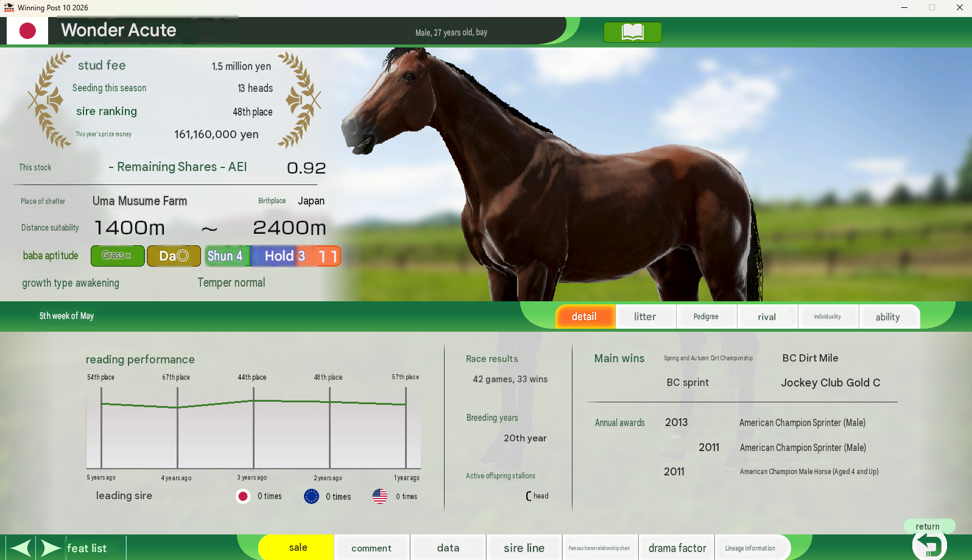
Task: Select the Da dirt aptitude badge
Action: coord(174,256)
